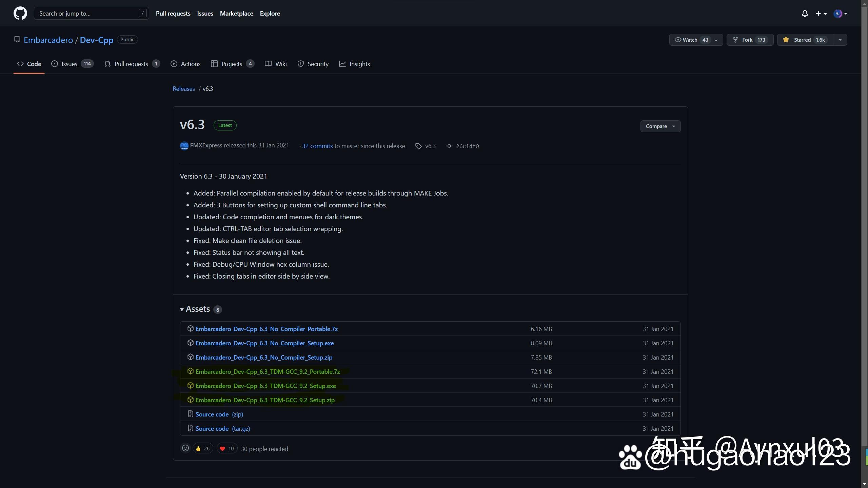
Task: Open Pull requests in the top navigation
Action: (173, 14)
